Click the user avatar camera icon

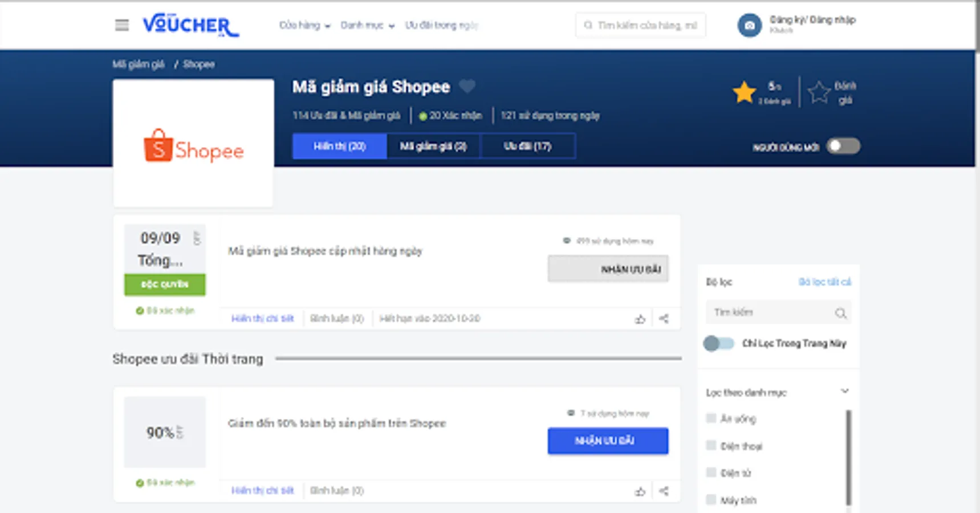749,25
